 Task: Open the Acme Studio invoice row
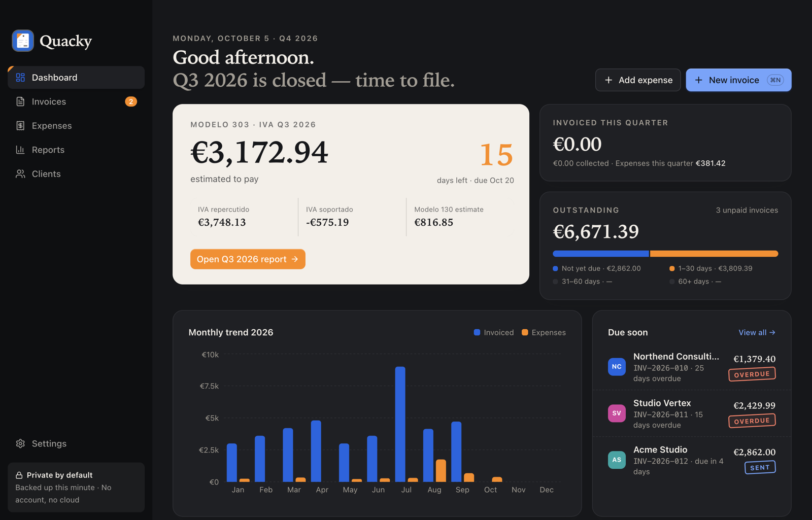[x=692, y=460]
